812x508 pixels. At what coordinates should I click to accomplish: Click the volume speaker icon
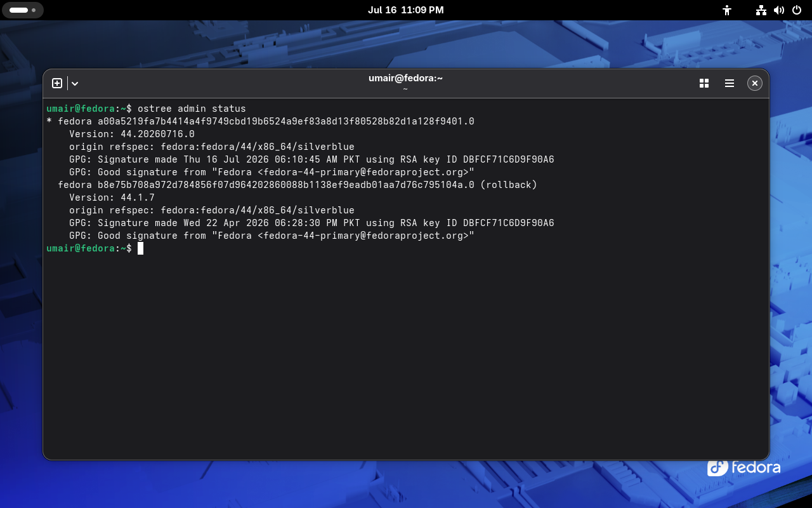click(779, 10)
